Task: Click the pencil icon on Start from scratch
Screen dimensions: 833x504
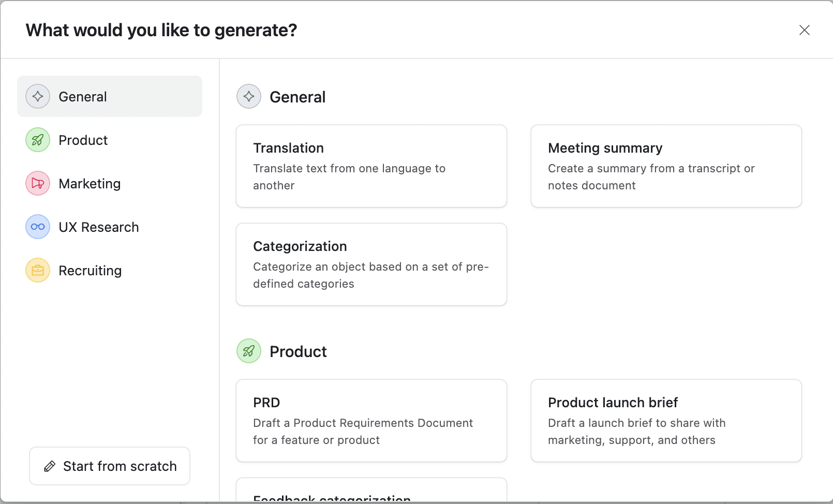Action: pos(50,466)
